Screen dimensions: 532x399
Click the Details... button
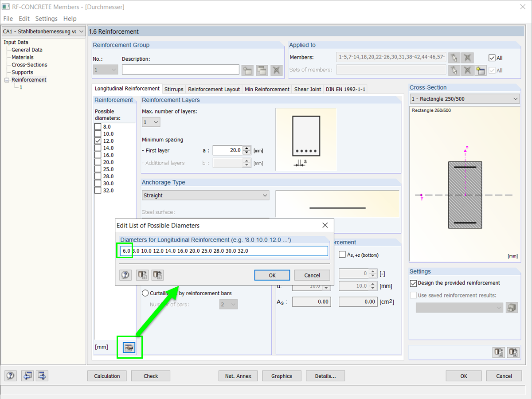pyautogui.click(x=325, y=376)
